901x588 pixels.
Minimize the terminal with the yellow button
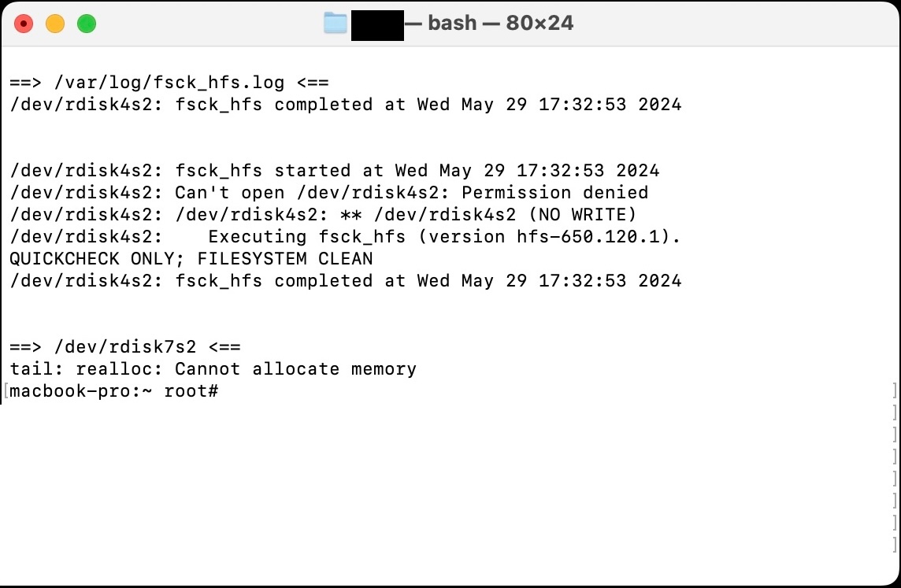[x=55, y=24]
